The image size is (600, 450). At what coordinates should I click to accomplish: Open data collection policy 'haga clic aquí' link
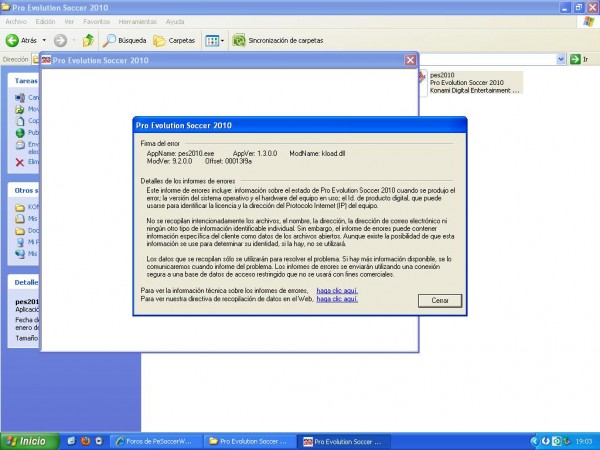[x=337, y=299]
